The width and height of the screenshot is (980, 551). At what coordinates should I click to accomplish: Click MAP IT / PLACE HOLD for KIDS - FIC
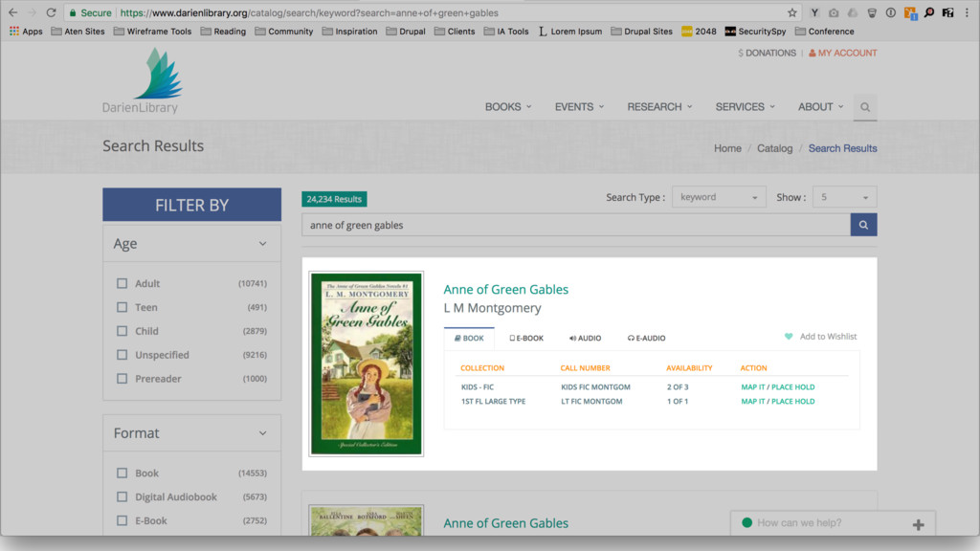[777, 386]
